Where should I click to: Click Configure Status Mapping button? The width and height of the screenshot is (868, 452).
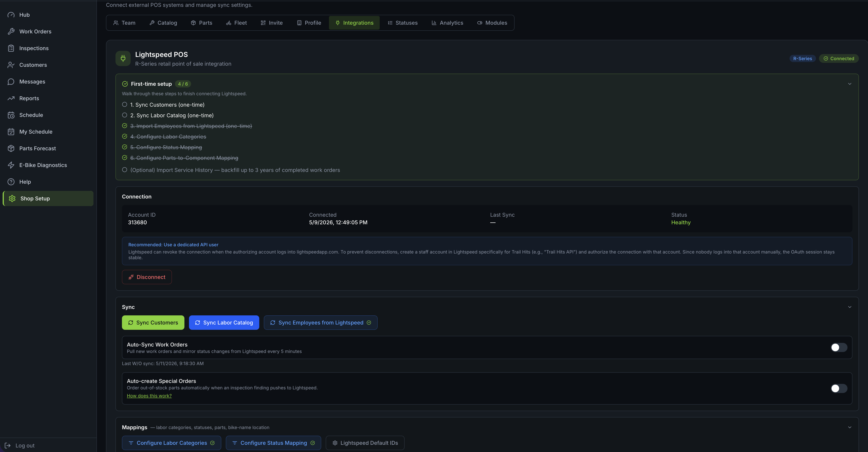point(273,443)
